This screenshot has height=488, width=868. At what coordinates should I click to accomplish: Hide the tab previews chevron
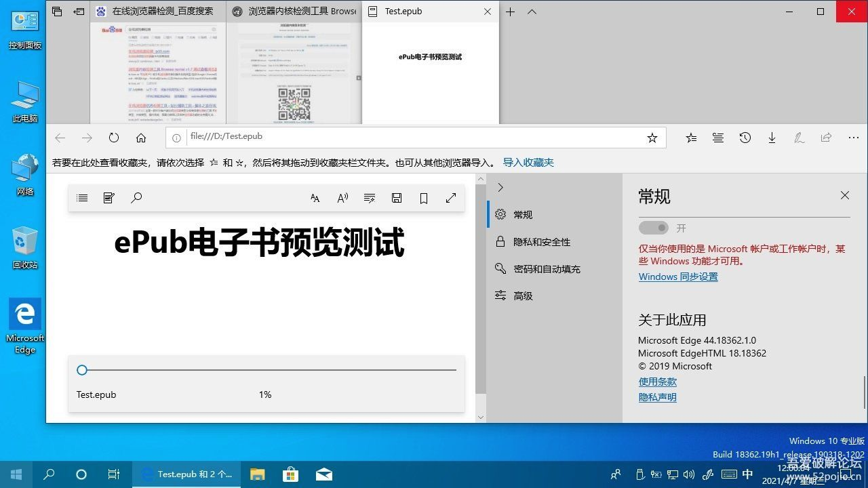pyautogui.click(x=532, y=12)
